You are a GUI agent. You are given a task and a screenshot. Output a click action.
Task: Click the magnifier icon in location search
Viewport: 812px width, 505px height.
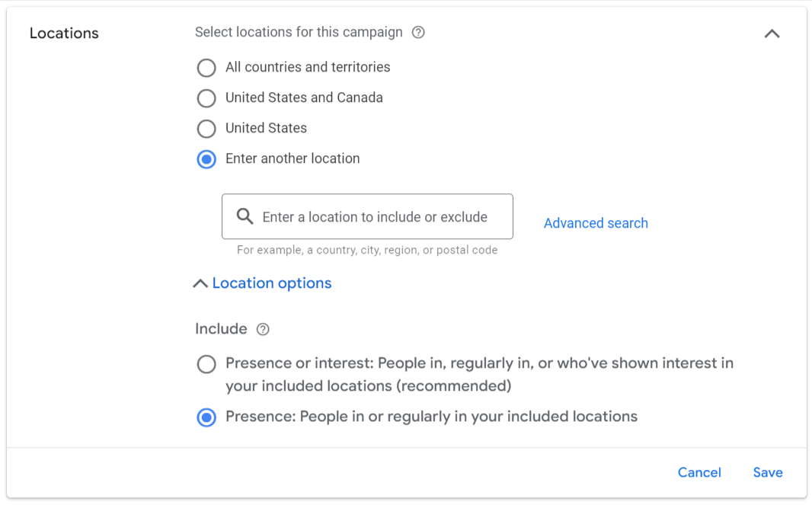point(245,216)
